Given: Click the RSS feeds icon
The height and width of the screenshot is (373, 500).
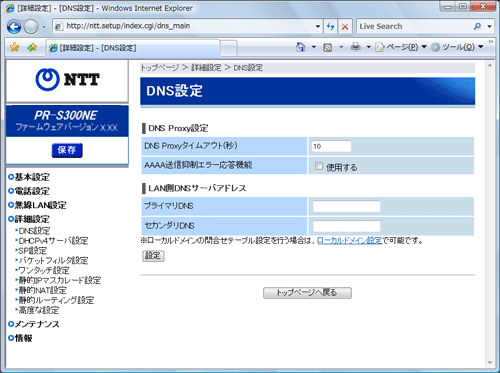Looking at the screenshot, I should tap(328, 47).
